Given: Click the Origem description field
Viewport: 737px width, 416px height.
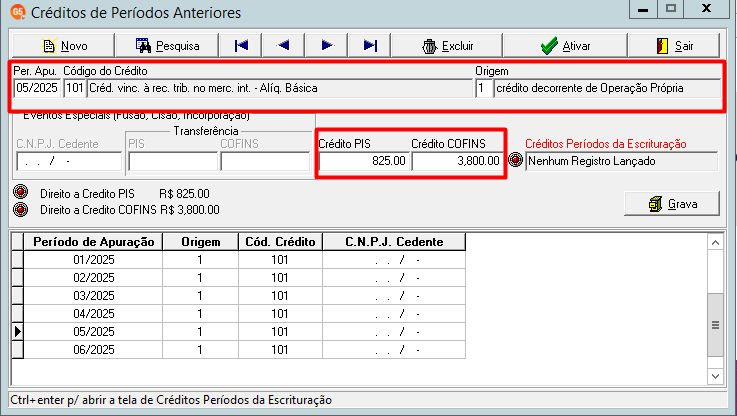Looking at the screenshot, I should tap(607, 88).
